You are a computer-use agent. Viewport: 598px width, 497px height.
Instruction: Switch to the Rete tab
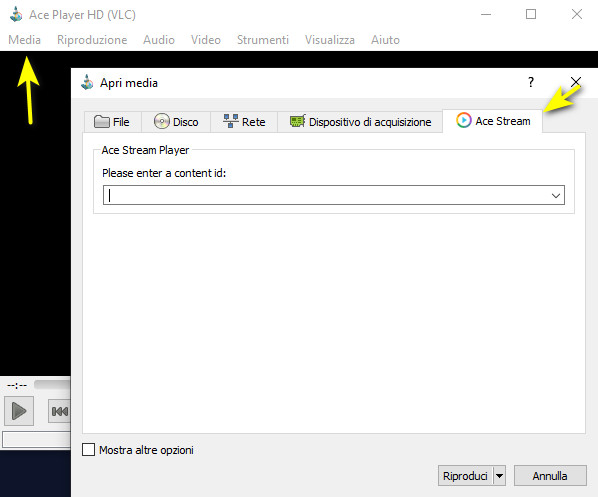tap(244, 122)
